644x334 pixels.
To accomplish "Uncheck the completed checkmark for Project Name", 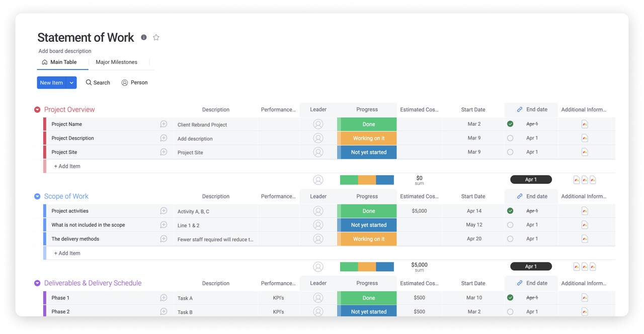I will click(510, 124).
